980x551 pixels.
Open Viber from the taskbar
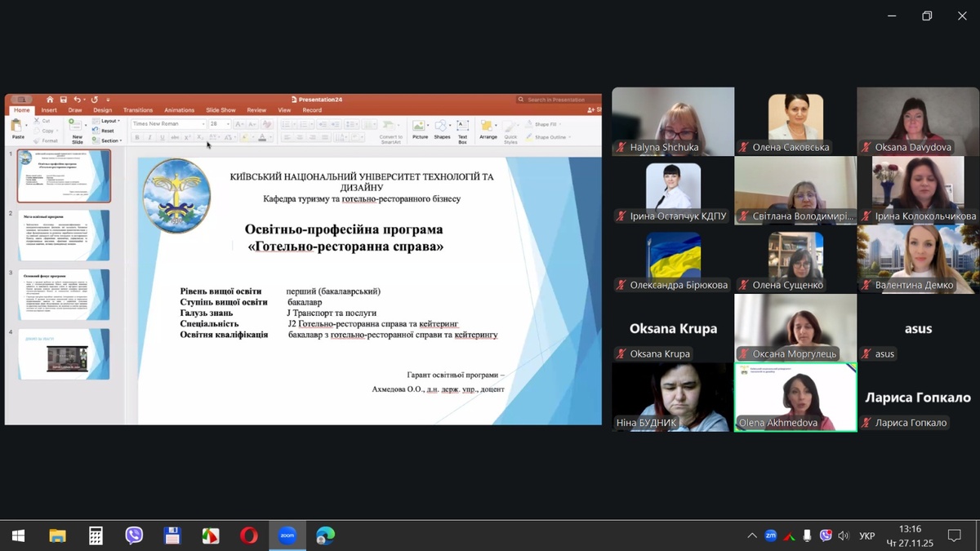pyautogui.click(x=134, y=535)
